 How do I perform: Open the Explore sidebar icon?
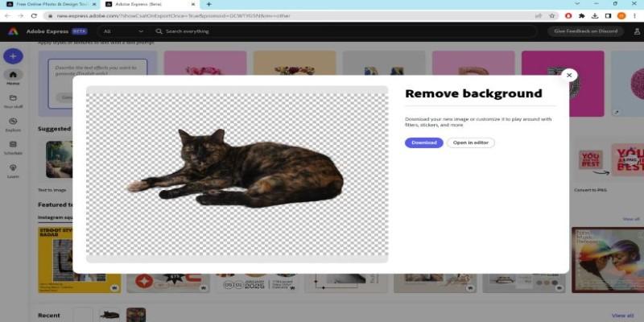(13, 123)
